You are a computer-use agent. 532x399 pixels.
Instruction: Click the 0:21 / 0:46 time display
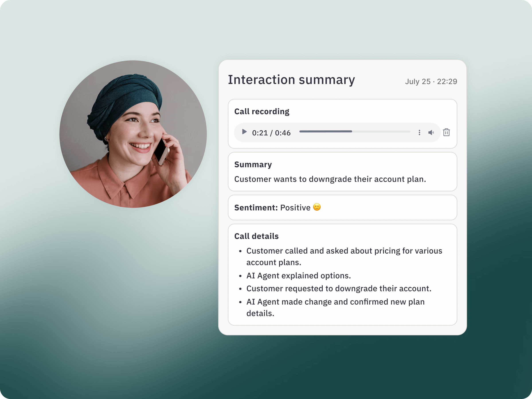tap(271, 133)
